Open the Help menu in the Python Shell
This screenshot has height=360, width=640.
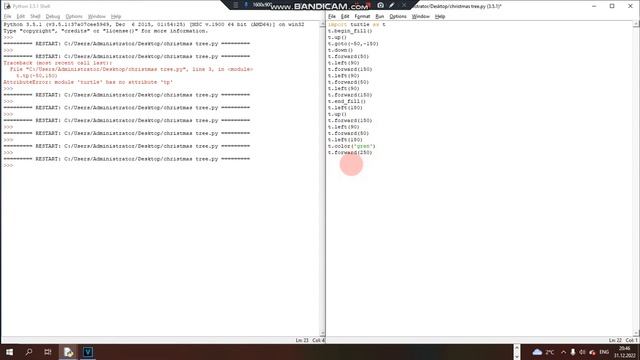116,16
